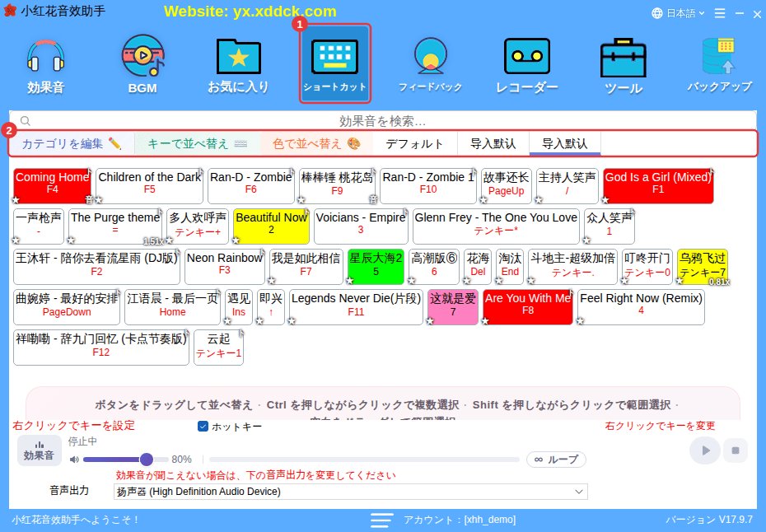Screen dimensions: 766x532
Task: Play the Ran-D - Zombie 1 F10 sound
Action: [x=428, y=185]
